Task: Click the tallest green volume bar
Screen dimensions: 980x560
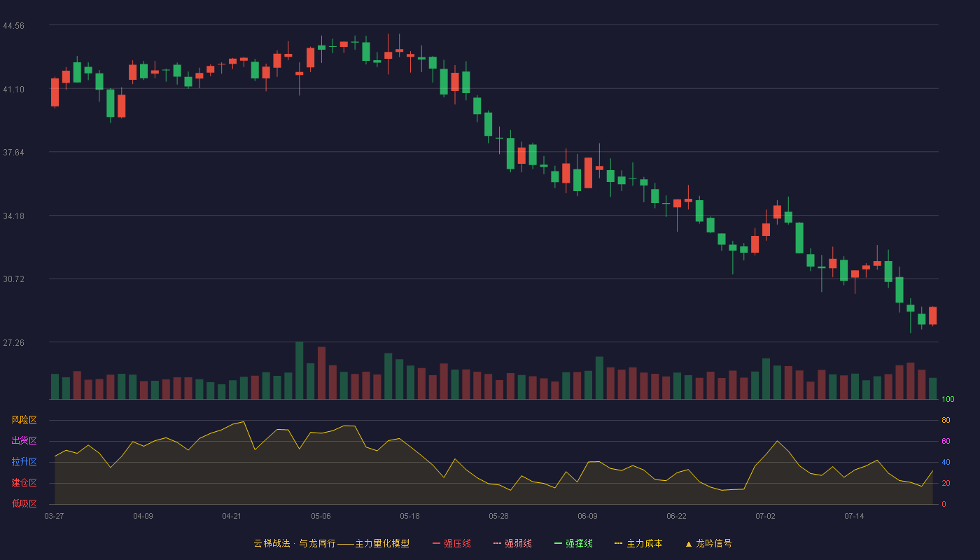Action: pyautogui.click(x=299, y=370)
